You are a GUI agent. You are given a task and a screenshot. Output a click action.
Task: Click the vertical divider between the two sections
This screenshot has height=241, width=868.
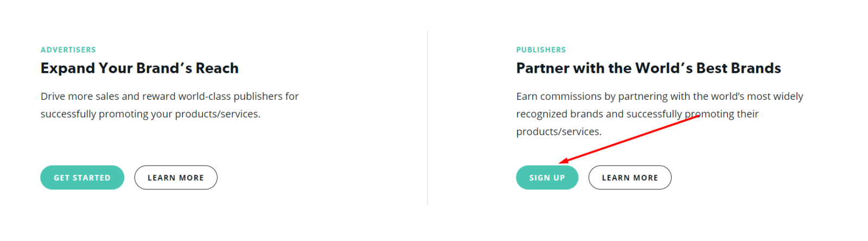click(x=427, y=117)
